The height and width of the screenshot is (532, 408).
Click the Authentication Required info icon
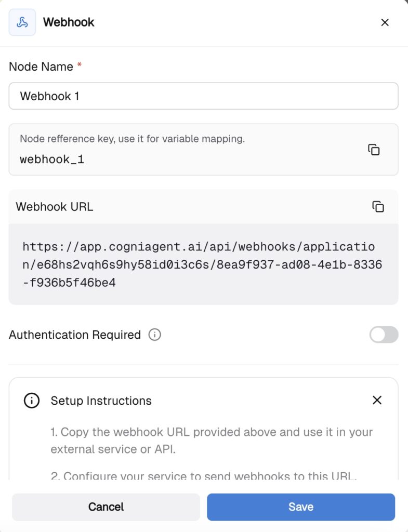(154, 335)
